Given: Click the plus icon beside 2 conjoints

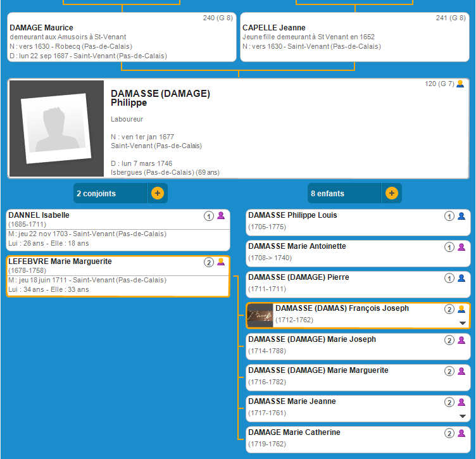Looking at the screenshot, I should (158, 194).
